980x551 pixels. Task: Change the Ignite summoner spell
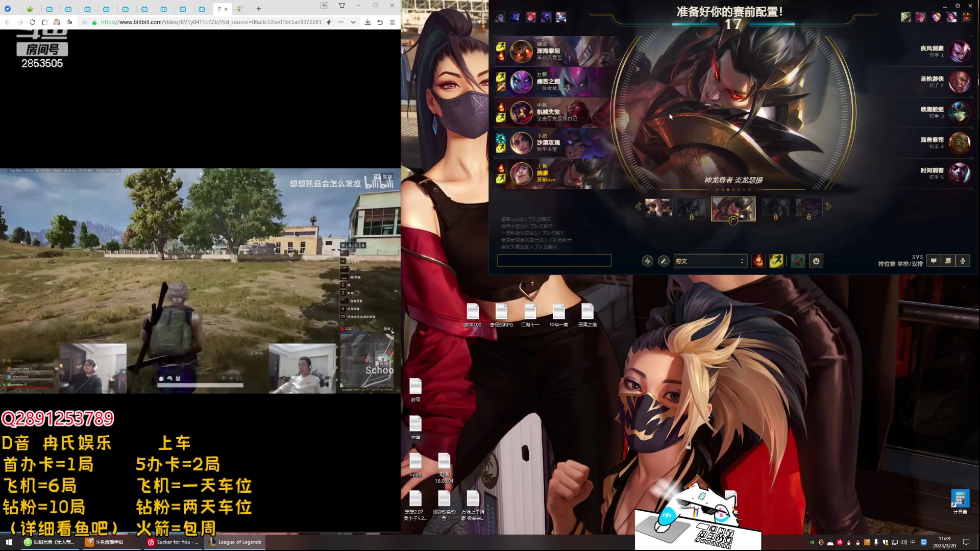pos(758,261)
